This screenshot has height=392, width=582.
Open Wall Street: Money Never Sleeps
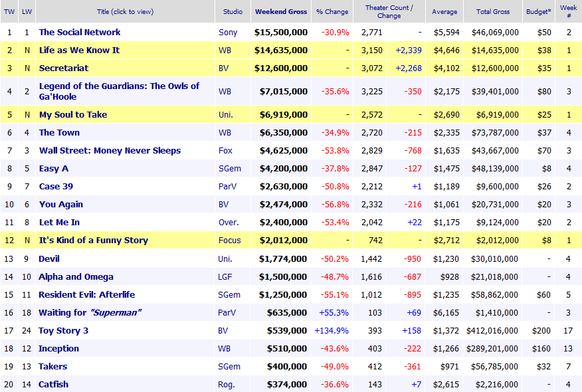pyautogui.click(x=110, y=150)
